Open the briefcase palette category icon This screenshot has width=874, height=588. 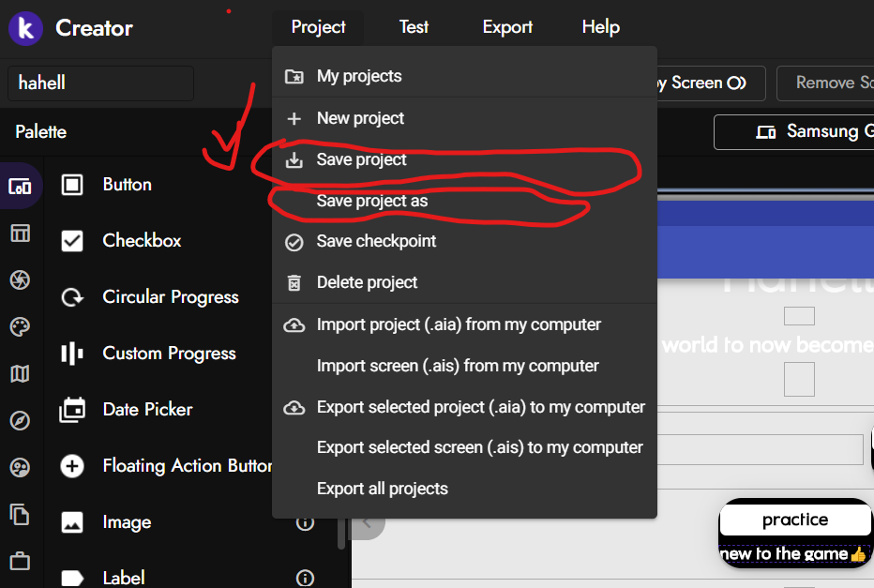point(20,561)
